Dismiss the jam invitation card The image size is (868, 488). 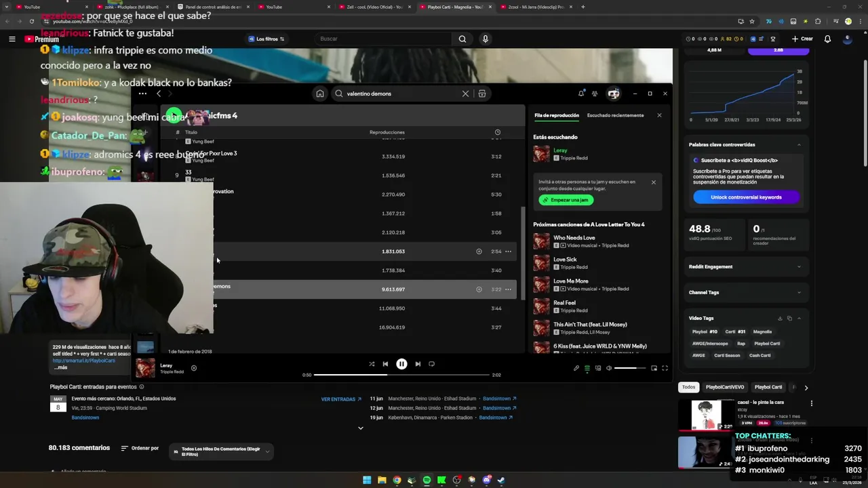(x=654, y=182)
